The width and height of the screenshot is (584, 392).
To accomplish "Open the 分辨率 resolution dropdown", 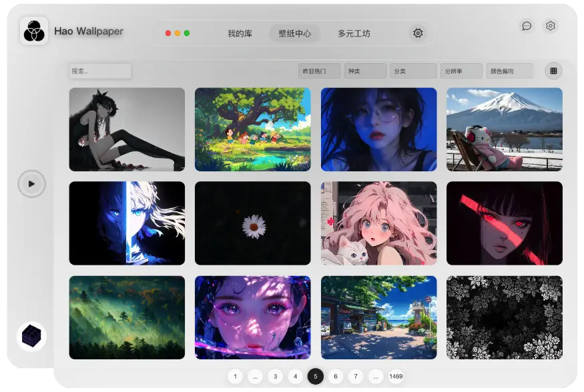I will (x=461, y=71).
